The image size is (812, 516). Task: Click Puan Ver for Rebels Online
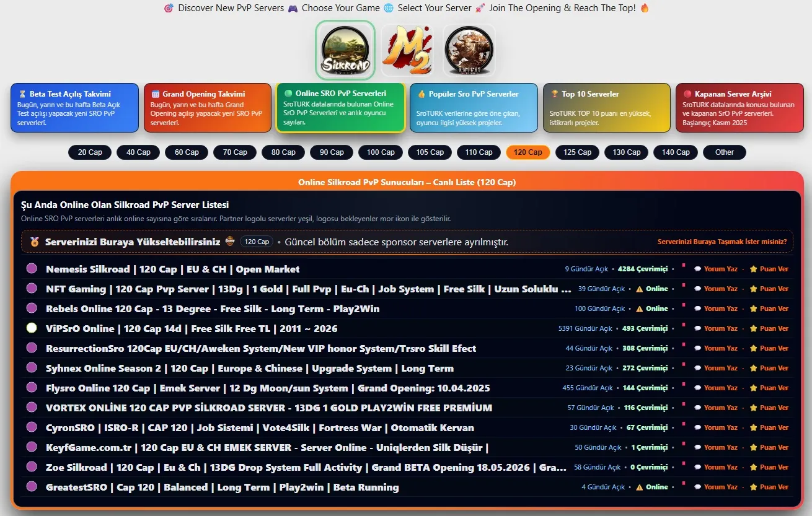[x=769, y=308]
